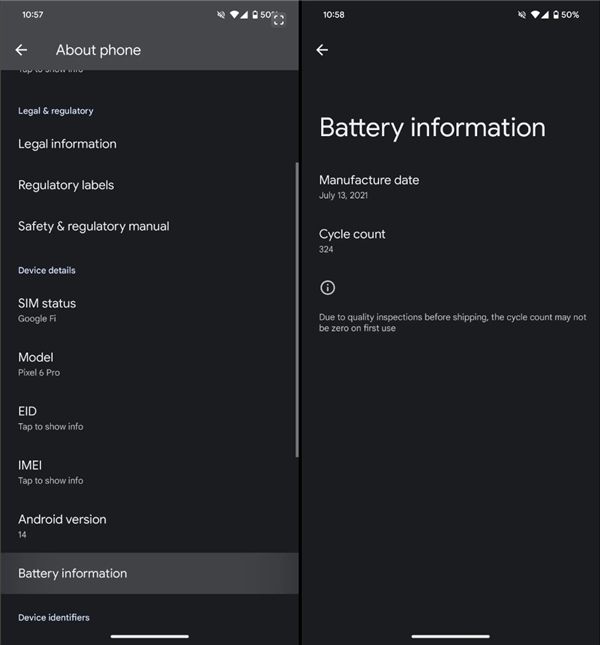This screenshot has width=600, height=645.
Task: Tap IMEI to show info
Action: pyautogui.click(x=149, y=472)
